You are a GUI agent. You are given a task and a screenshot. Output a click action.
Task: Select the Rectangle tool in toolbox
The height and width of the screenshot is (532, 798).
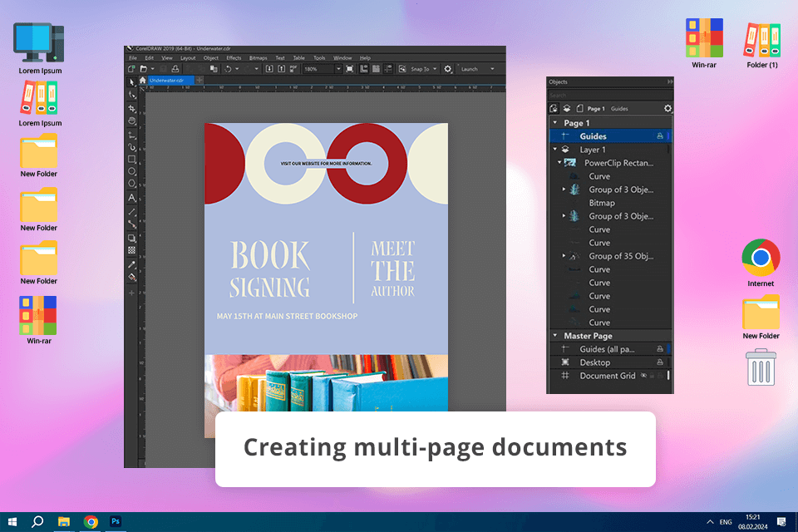[x=132, y=160]
